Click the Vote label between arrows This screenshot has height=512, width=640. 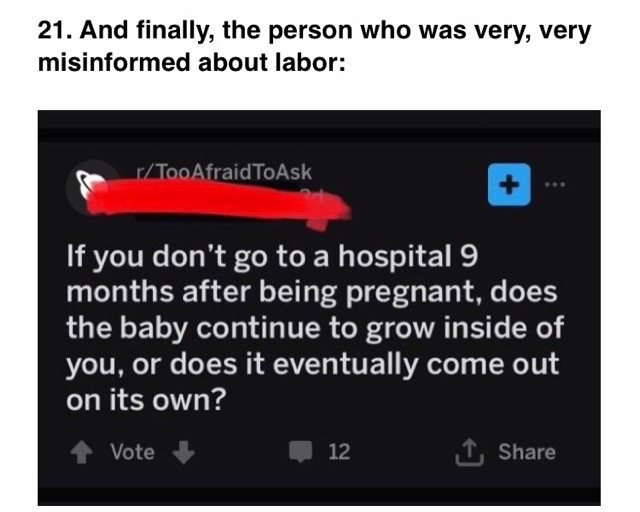coord(132,452)
